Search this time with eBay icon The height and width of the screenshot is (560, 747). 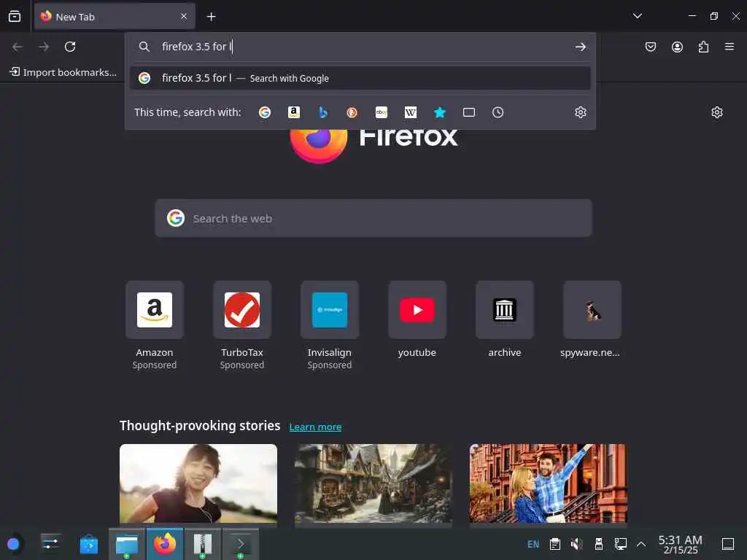382,112
